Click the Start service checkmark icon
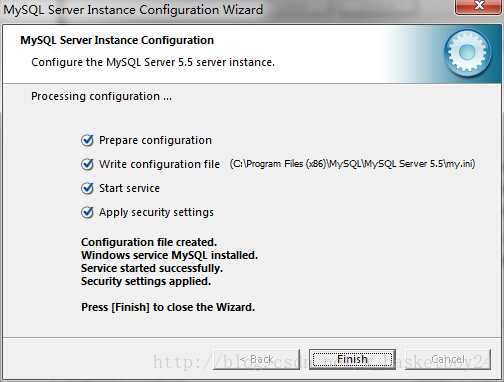 [87, 188]
